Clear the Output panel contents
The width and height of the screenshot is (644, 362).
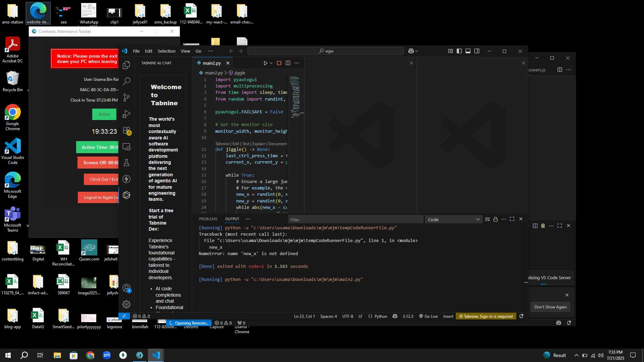[487, 219]
